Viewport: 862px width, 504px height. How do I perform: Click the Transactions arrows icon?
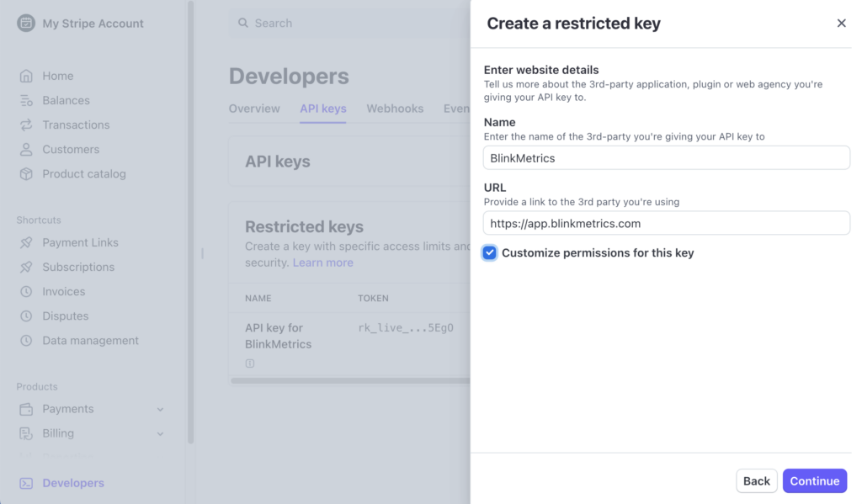(27, 125)
